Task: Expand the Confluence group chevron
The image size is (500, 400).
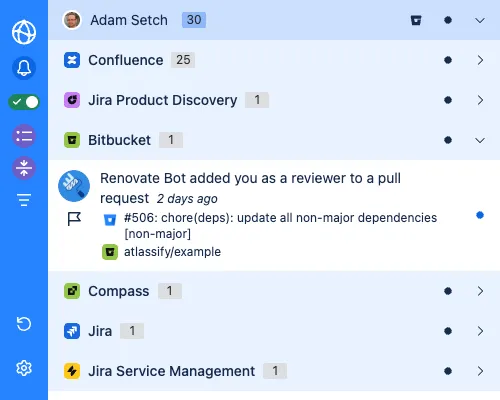Action: point(480,60)
